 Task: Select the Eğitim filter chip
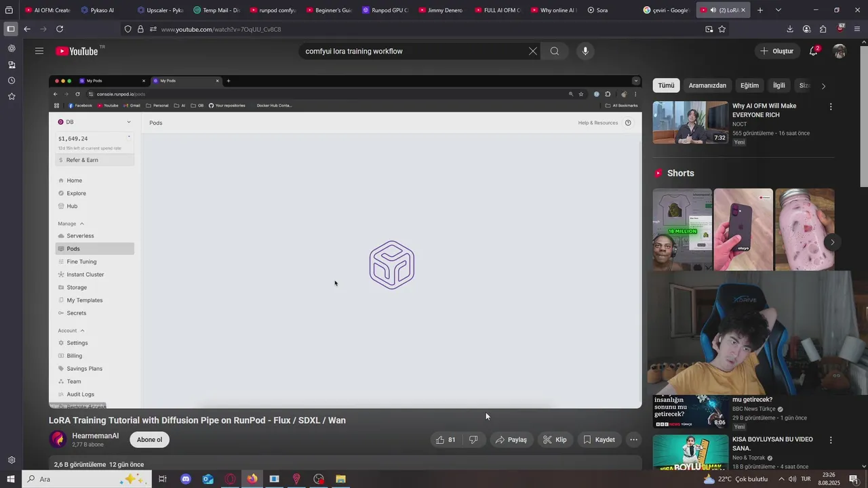pos(749,85)
